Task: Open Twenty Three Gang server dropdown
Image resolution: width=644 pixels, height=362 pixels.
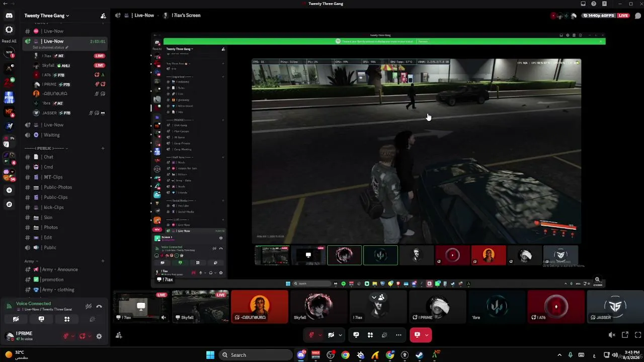Action: click(47, 16)
